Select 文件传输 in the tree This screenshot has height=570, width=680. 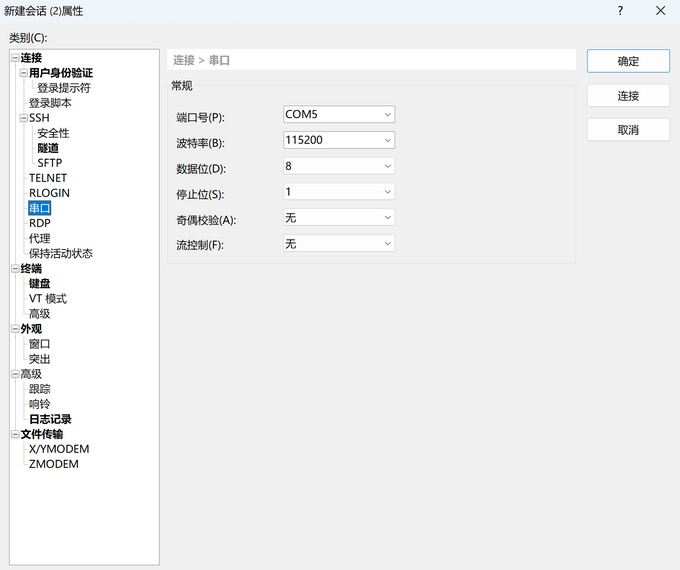42,434
